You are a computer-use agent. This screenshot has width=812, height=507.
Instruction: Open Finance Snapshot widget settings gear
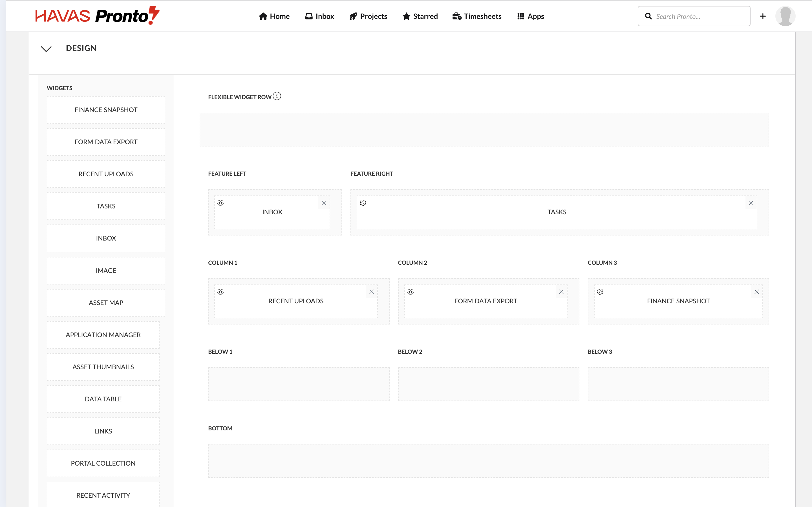[600, 292]
